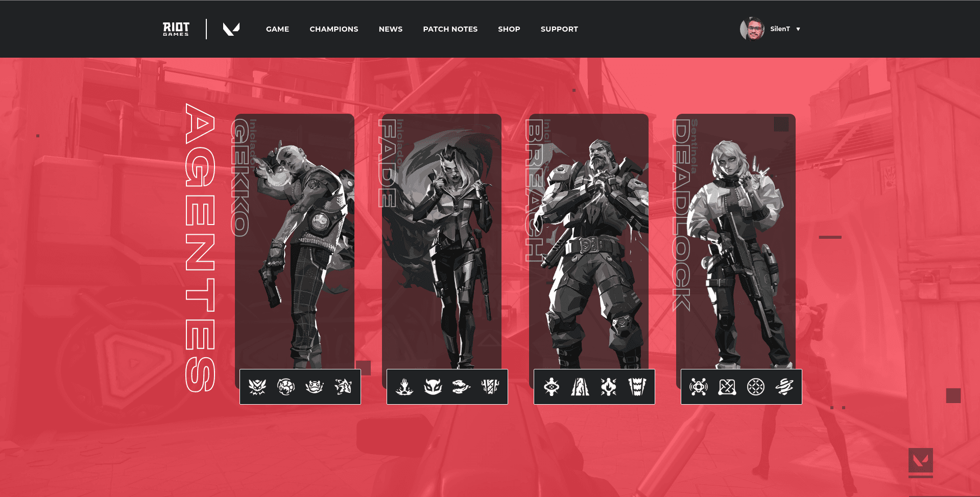Click the FADE name label
Screen dimensions: 980x497
coord(387,163)
